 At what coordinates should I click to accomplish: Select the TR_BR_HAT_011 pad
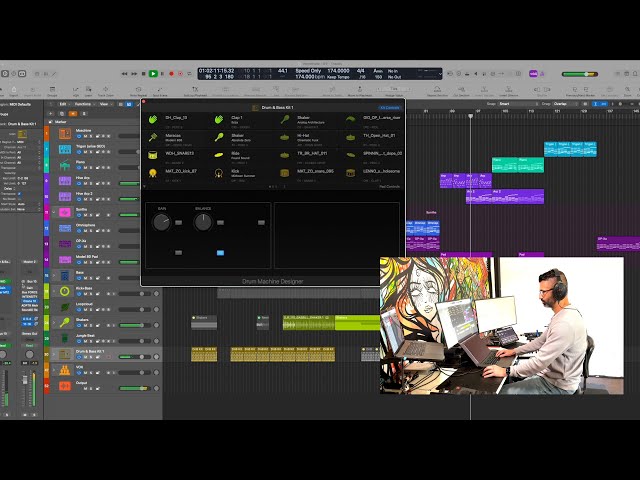click(309, 156)
